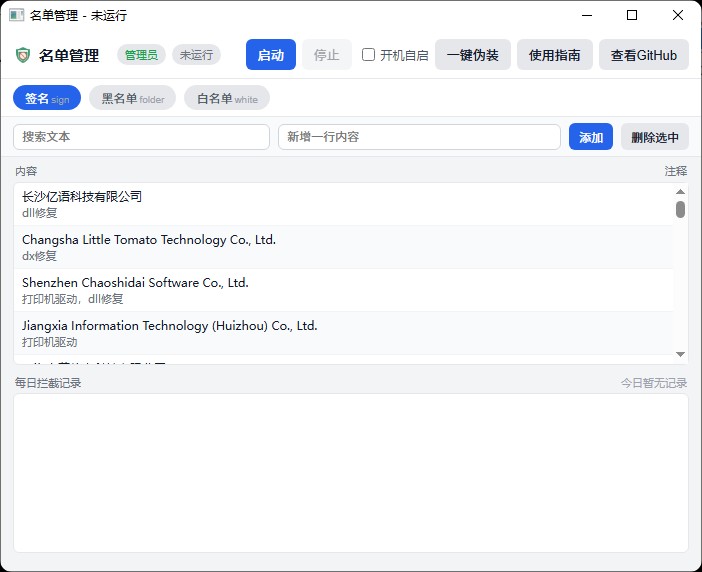Click the app icon in the title bar

coord(17,15)
